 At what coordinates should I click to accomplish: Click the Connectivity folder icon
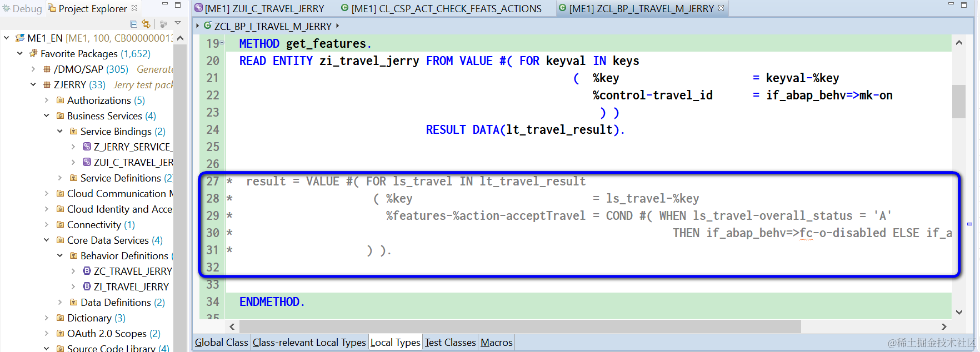(60, 225)
